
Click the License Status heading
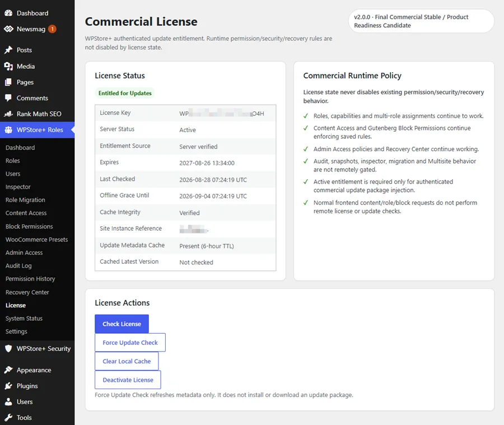click(120, 76)
